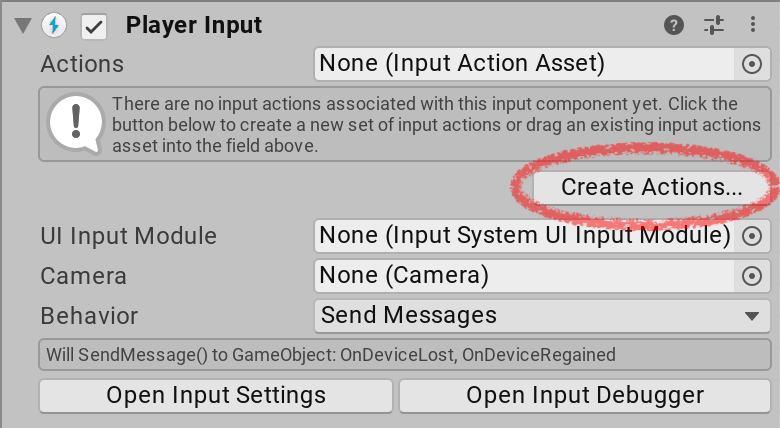The height and width of the screenshot is (428, 780).
Task: Click Open Input Settings button
Action: coord(216,395)
